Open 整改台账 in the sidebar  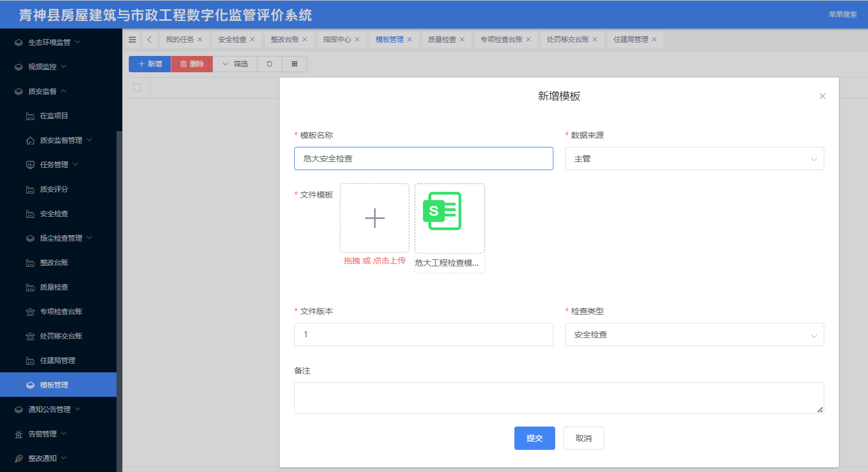[54, 263]
